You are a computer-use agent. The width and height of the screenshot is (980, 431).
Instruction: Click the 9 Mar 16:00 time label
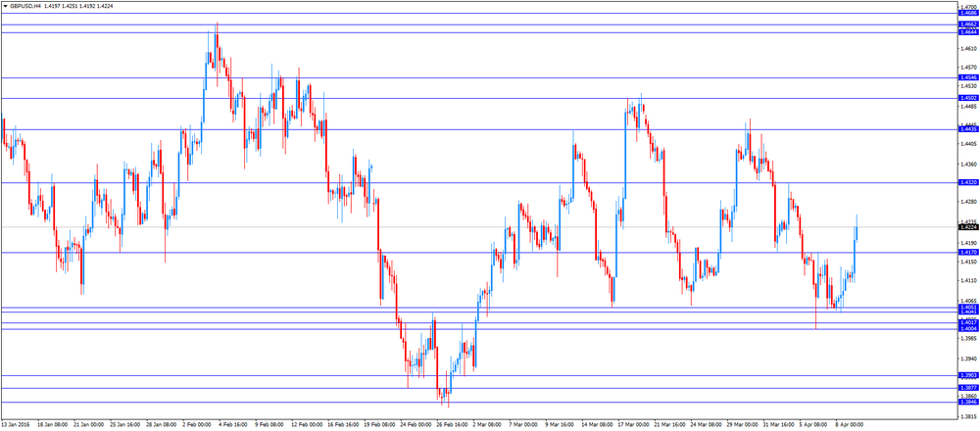[x=560, y=423]
